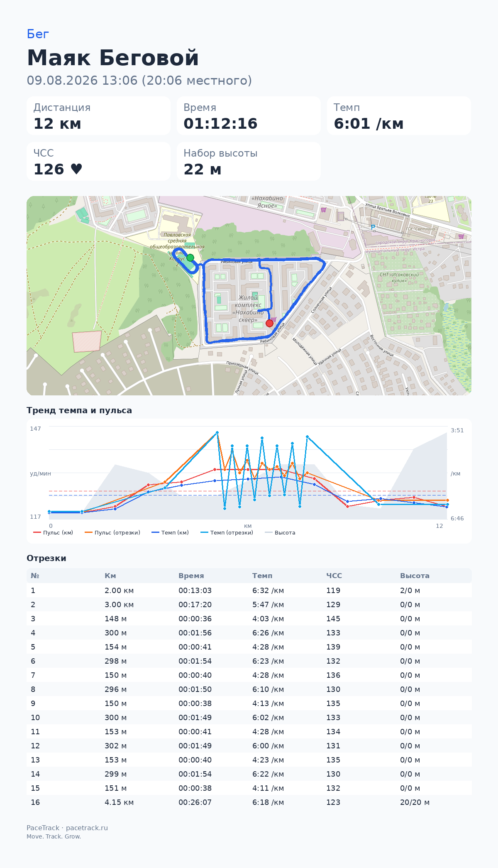Click the Высота column header

[x=415, y=576]
